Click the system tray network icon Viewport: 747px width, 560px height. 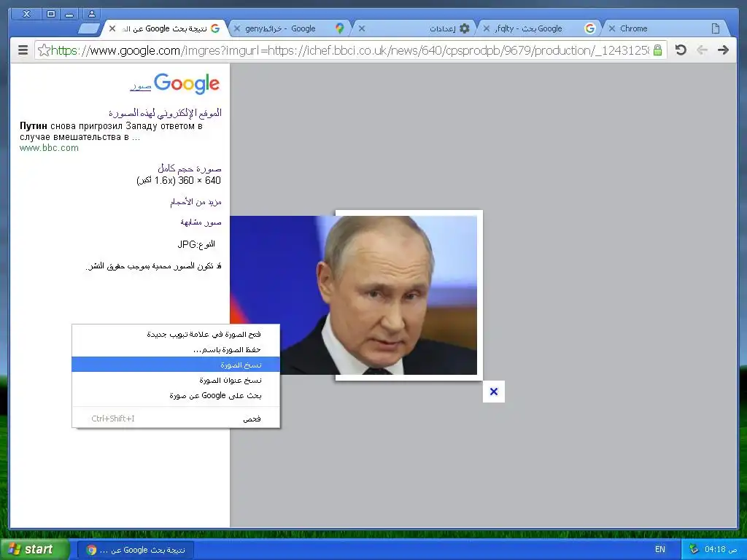694,549
